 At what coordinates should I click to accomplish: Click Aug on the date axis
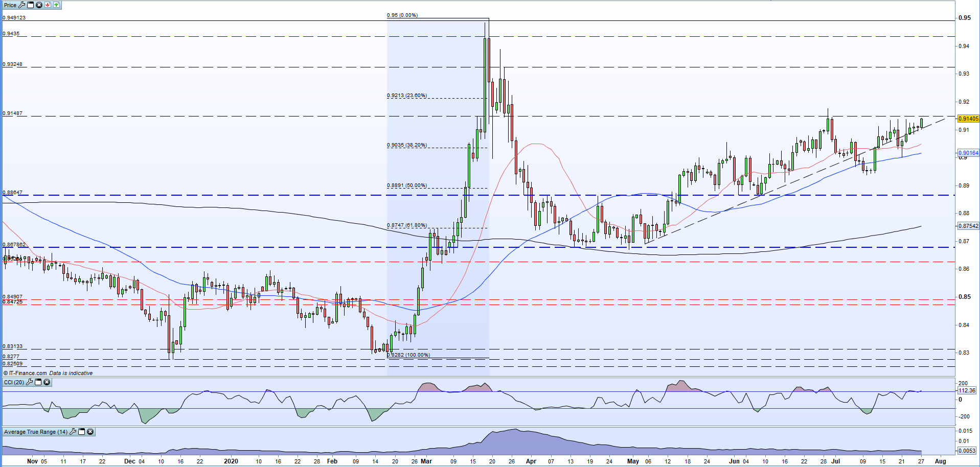[940, 461]
